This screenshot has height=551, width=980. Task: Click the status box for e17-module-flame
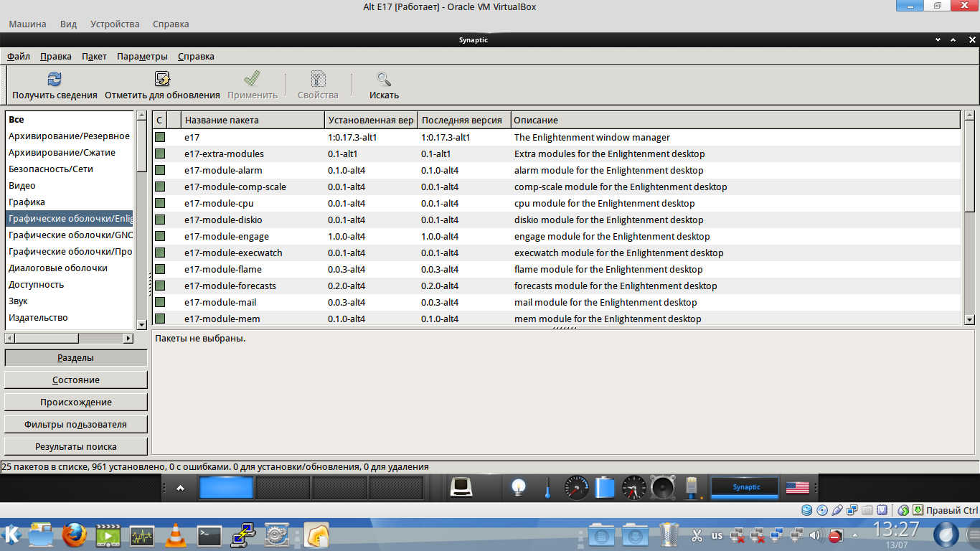pyautogui.click(x=160, y=269)
